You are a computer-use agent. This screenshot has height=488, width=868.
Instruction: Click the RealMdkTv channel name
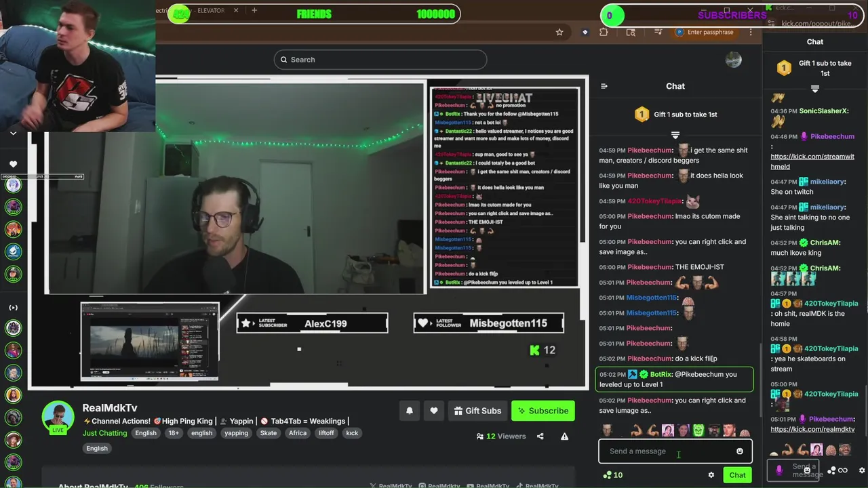(110, 407)
